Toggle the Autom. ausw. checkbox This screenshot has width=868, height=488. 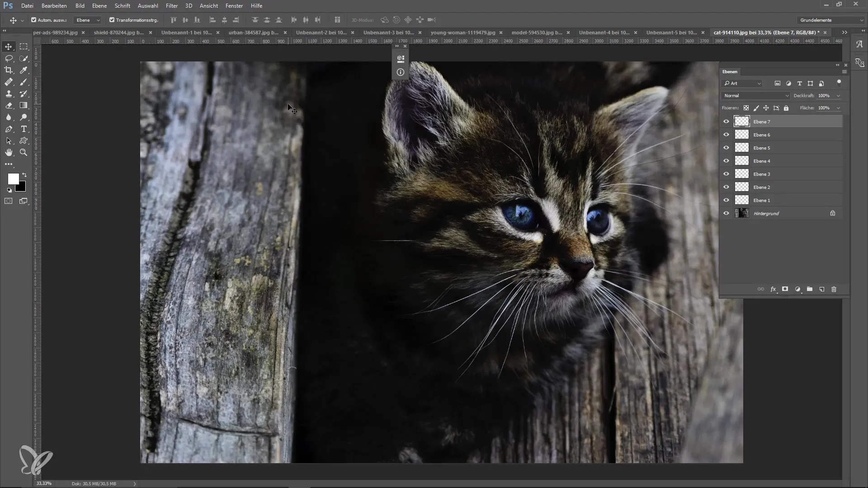pos(33,20)
